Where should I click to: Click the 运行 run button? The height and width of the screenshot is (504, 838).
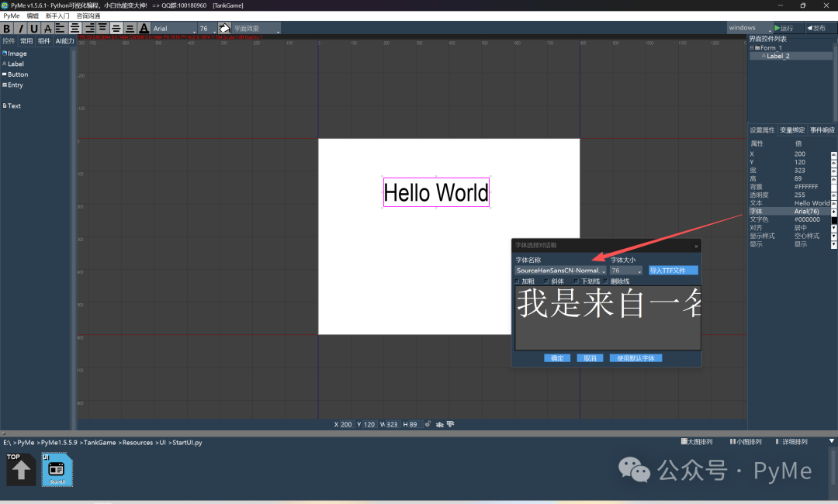click(788, 28)
